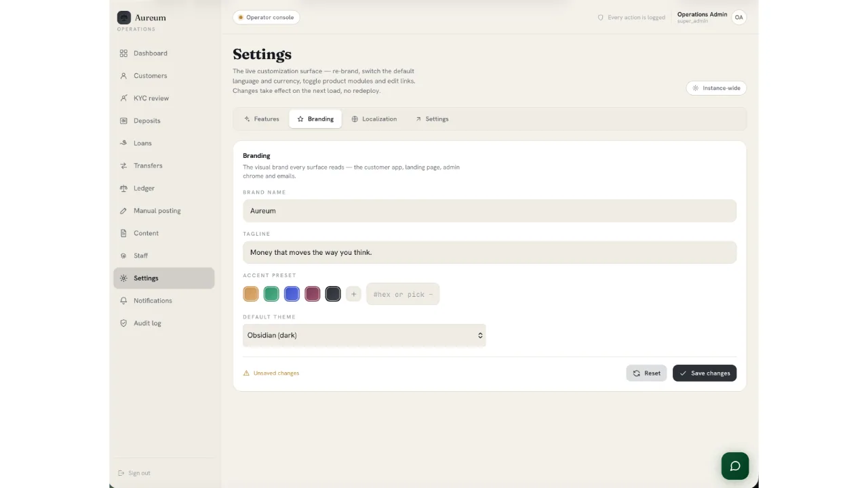Pick the gold accent preset swatch
This screenshot has height=488, width=868.
point(251,293)
